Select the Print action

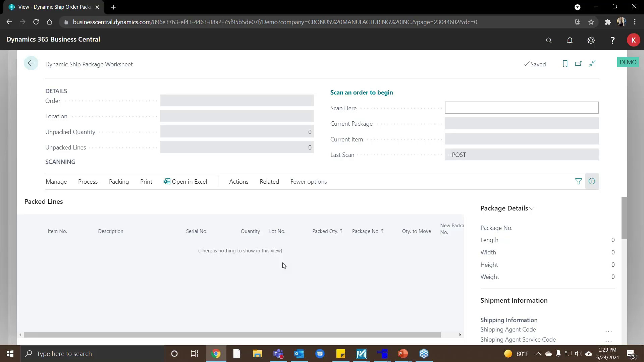coord(146,181)
